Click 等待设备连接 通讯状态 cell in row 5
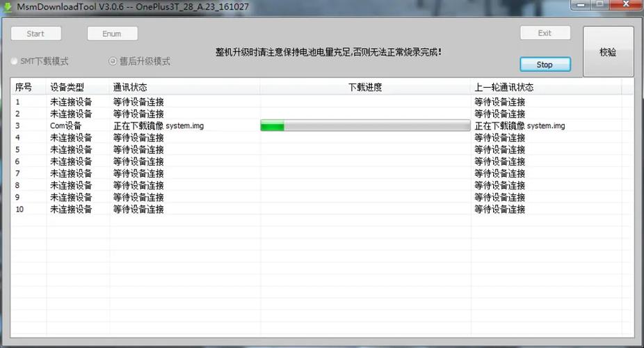This screenshot has height=348, width=644. tap(138, 150)
